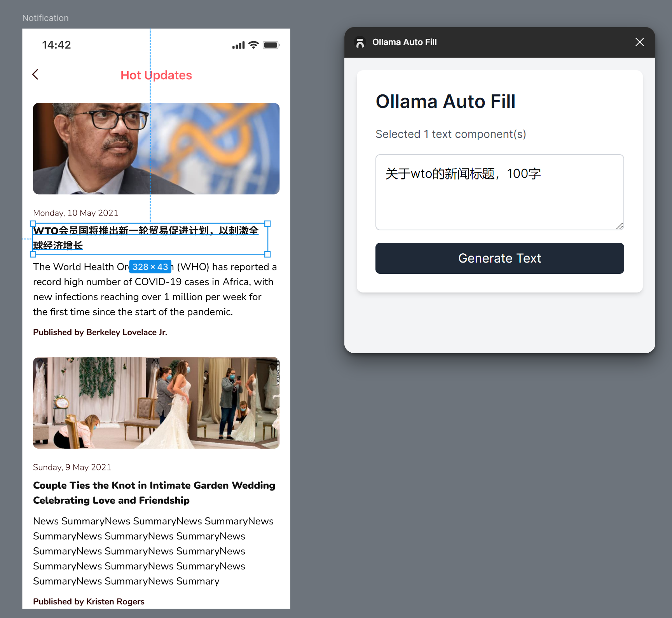Click the back chevron beside Hot Updates

35,74
